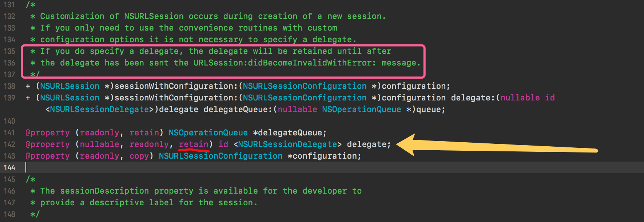Click line number 131 in the gutter

coord(9,5)
